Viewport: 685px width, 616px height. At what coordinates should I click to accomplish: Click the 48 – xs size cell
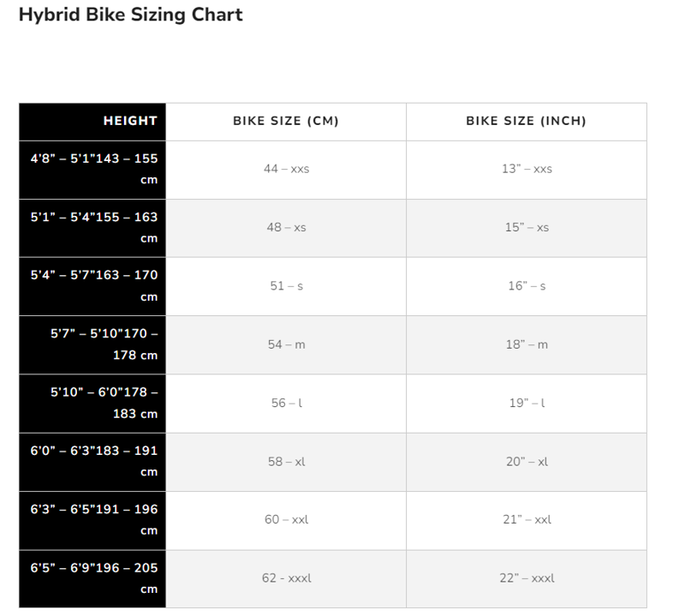click(x=286, y=228)
